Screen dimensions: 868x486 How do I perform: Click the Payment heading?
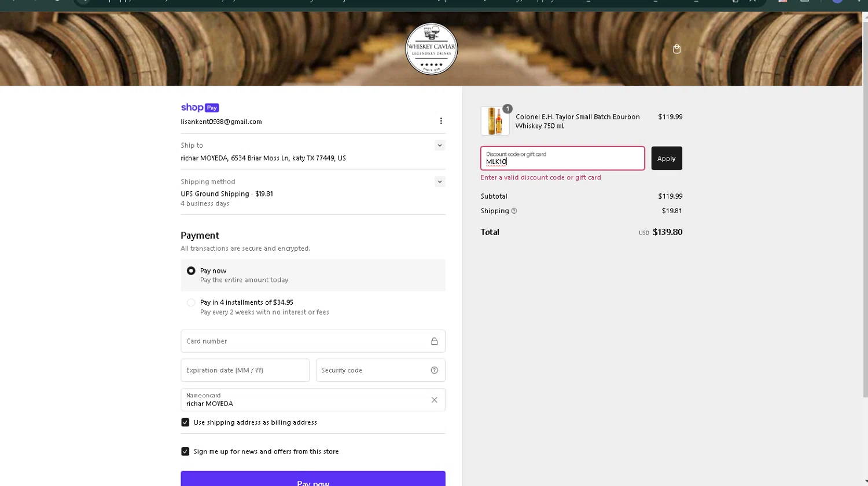point(200,235)
